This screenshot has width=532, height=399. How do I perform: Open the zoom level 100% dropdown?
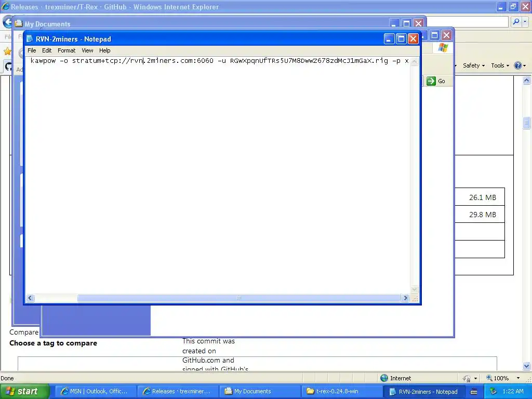(518, 378)
